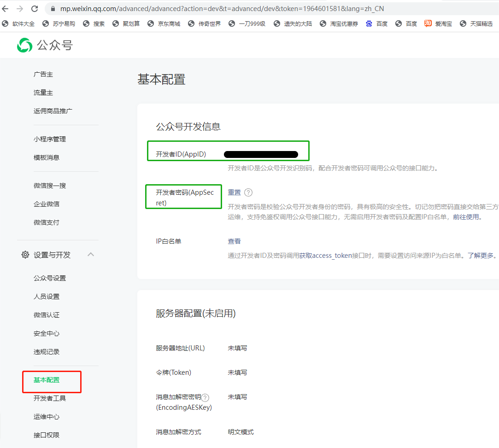Click the 未填写 value for 令牌(Token)
Viewport: 499px width, 448px height.
(237, 372)
